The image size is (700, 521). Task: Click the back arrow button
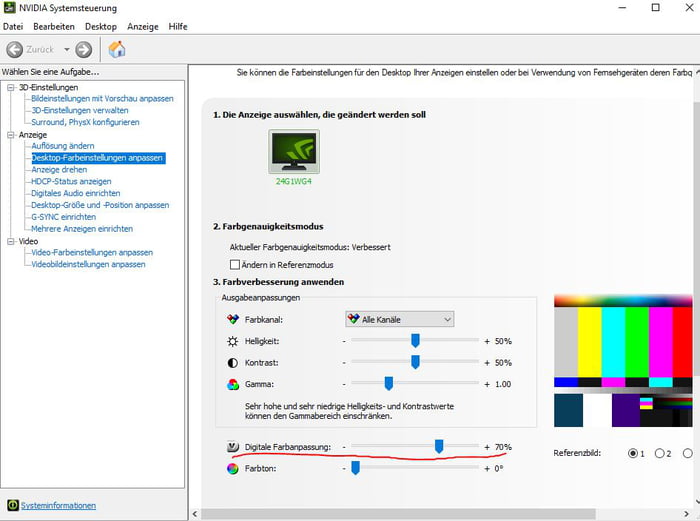15,49
